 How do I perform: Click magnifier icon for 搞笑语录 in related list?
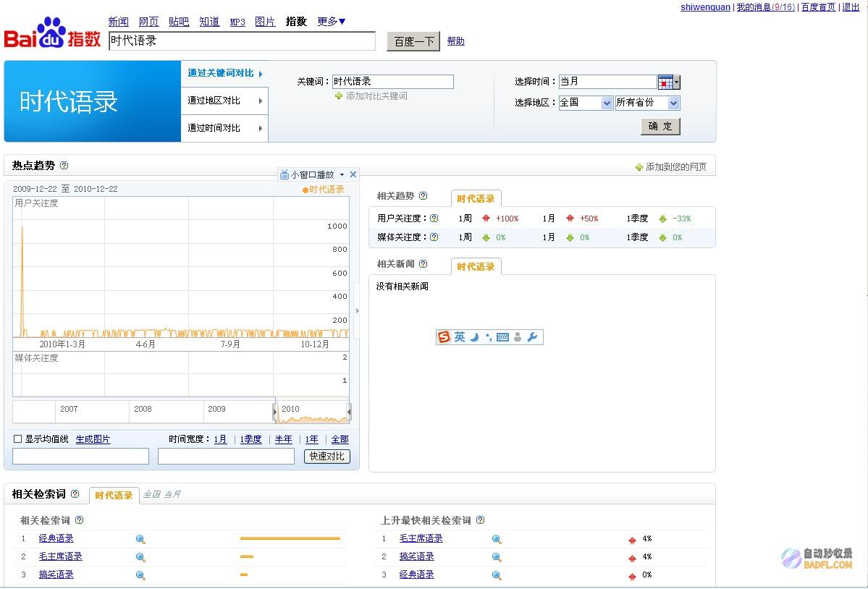tap(140, 576)
